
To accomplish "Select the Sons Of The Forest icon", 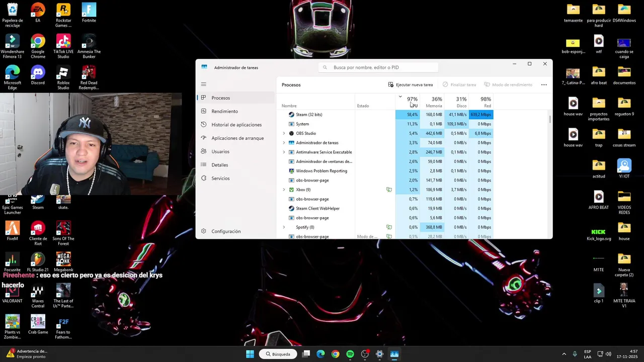I will (63, 233).
